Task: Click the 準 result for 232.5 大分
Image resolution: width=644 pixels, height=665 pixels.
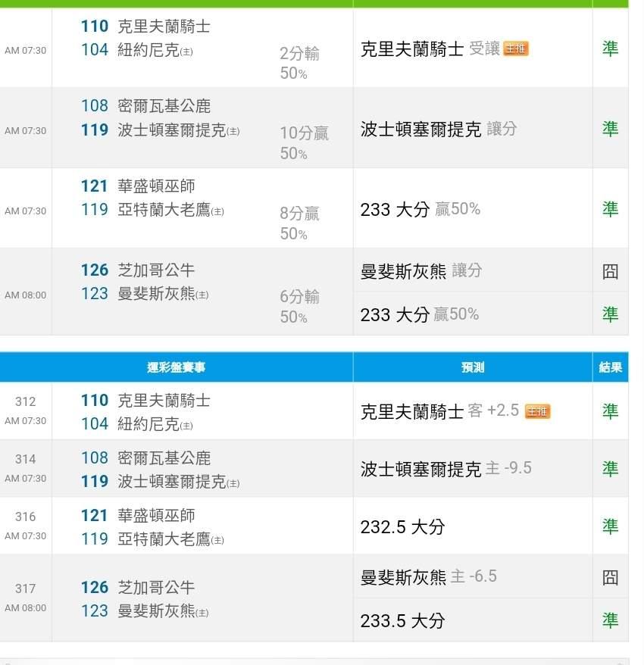Action: click(x=610, y=526)
